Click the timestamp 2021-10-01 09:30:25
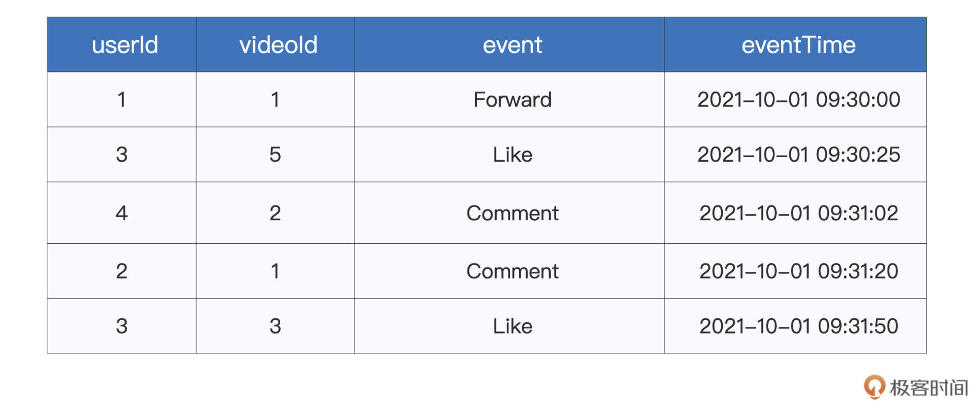The height and width of the screenshot is (410, 980). point(798,155)
